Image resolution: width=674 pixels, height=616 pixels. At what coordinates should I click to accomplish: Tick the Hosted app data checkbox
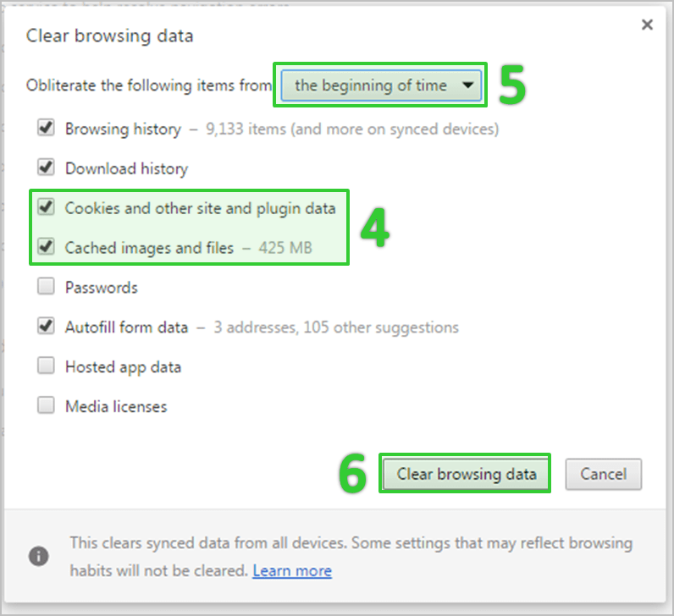coord(46,366)
